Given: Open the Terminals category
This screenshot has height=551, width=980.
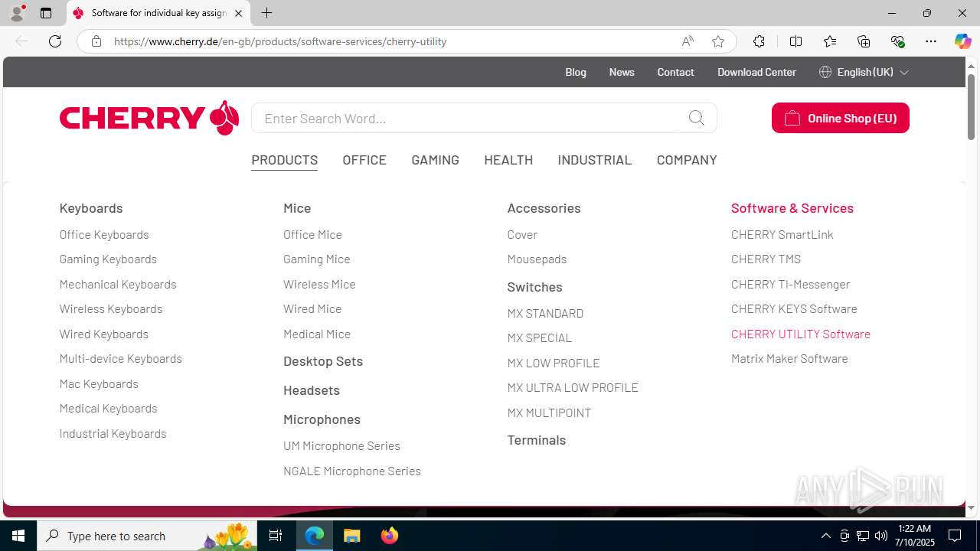Looking at the screenshot, I should click(536, 439).
